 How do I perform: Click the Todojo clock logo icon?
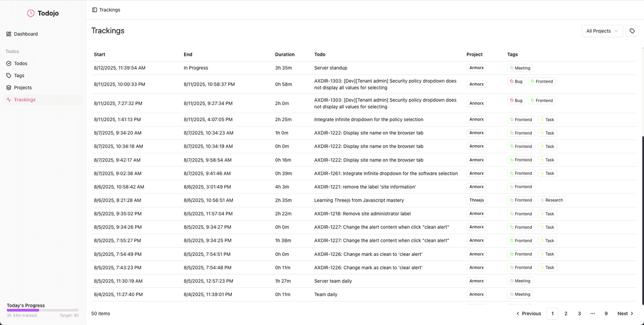tap(31, 13)
